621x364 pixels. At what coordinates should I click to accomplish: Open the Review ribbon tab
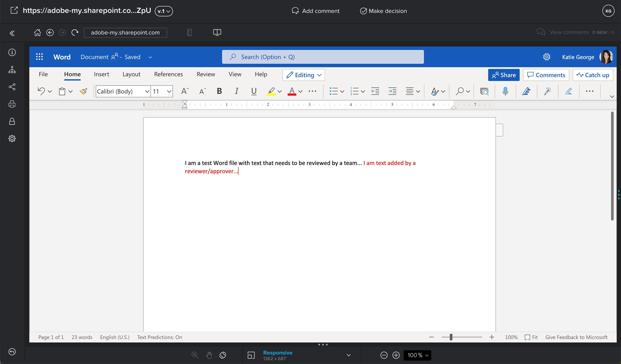tap(205, 74)
